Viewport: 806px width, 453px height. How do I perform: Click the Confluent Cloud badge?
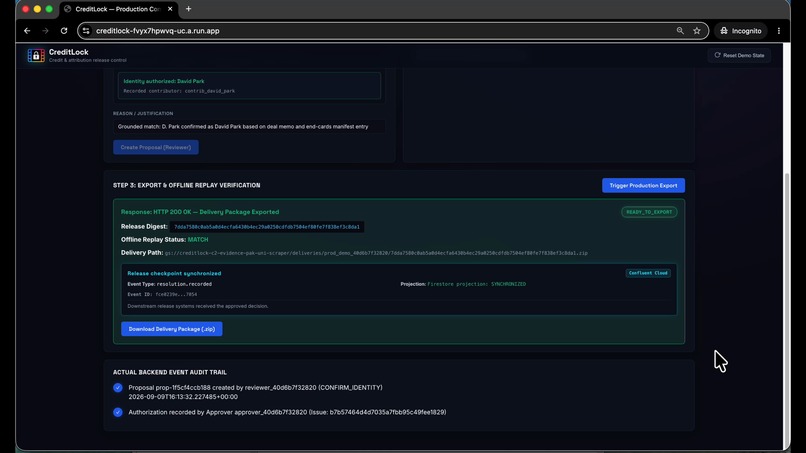(648, 273)
